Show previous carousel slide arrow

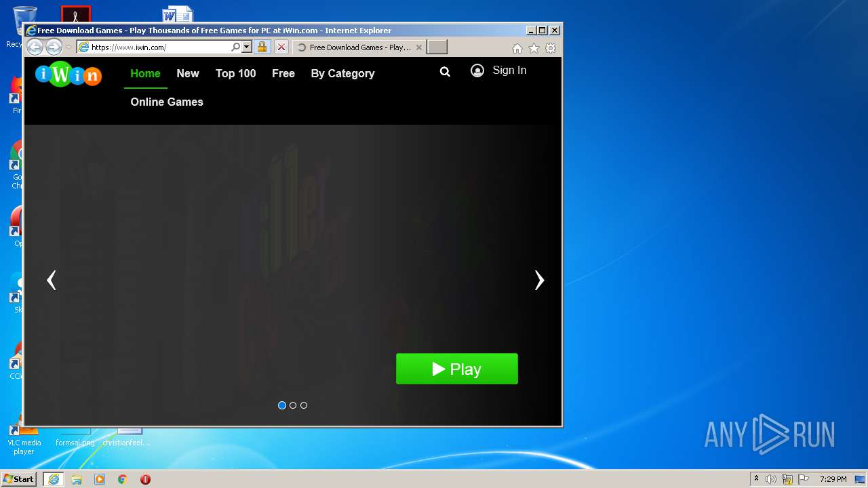[51, 280]
